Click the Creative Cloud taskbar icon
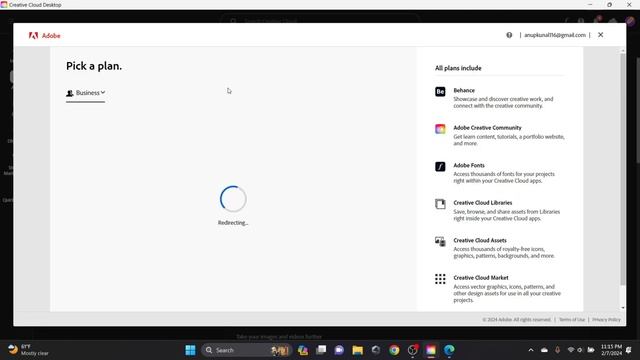Viewport: 640px width, 360px height. click(431, 350)
